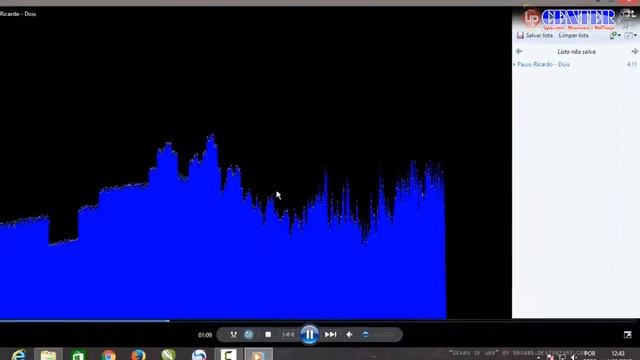The width and height of the screenshot is (640, 360).
Task: Adjust the volume slider
Action: (378, 335)
